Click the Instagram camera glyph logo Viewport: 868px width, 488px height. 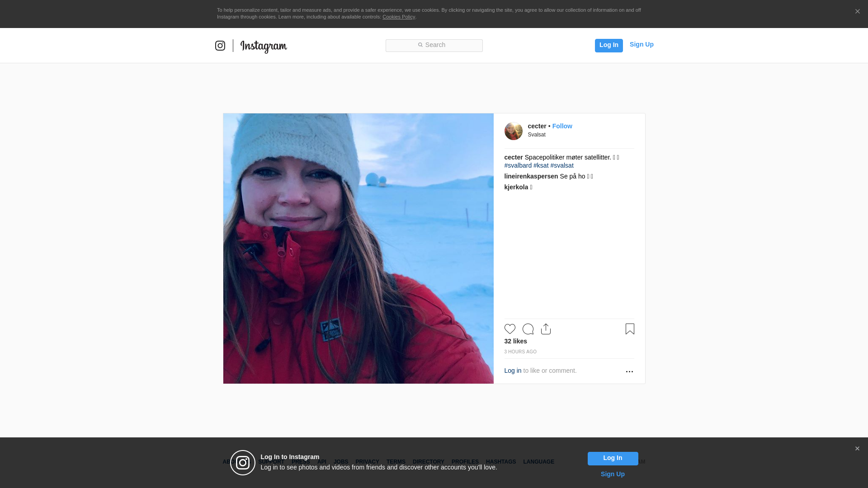220,46
